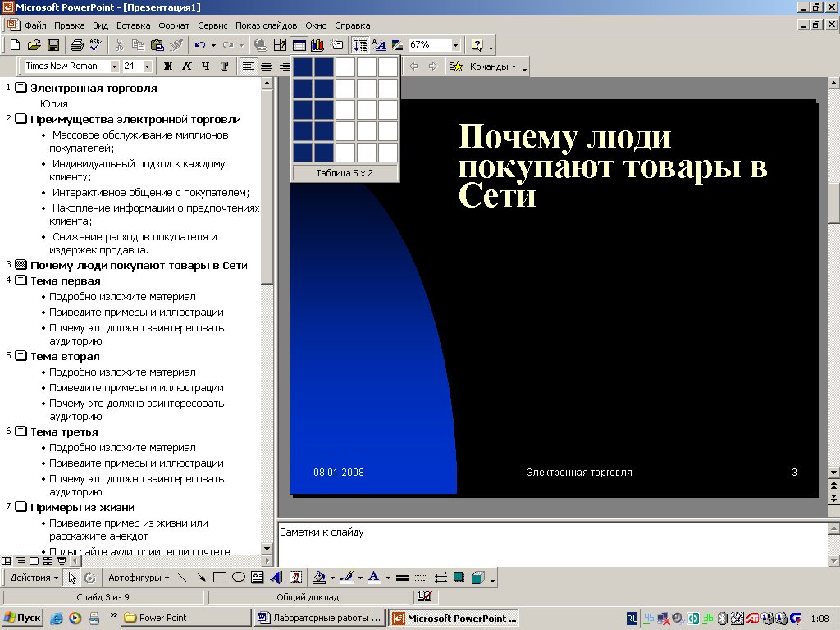Open the font name dropdown Times New Roman

(x=114, y=66)
